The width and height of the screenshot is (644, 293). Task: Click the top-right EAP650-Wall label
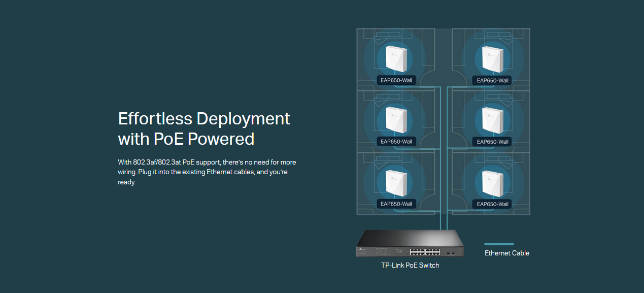[x=492, y=80]
